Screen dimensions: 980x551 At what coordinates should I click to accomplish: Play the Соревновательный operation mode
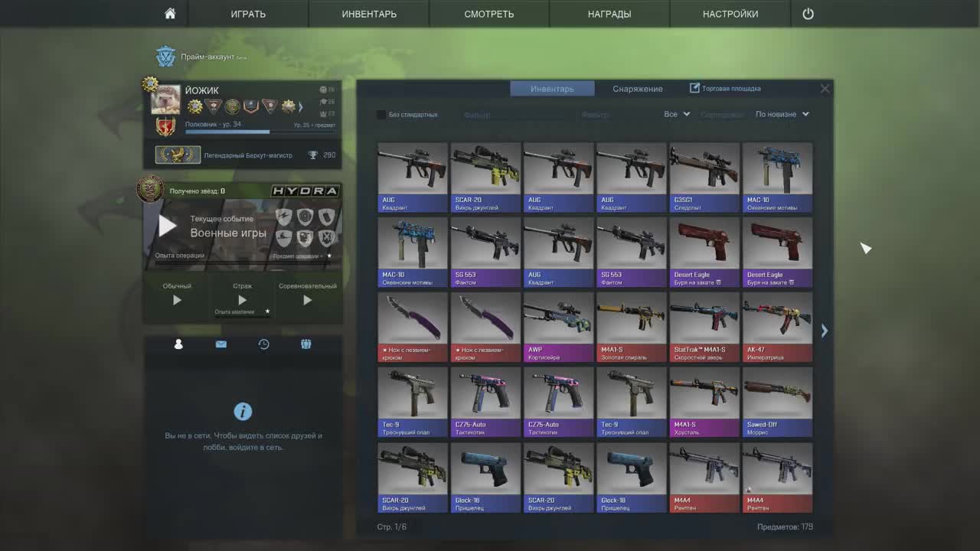point(307,301)
